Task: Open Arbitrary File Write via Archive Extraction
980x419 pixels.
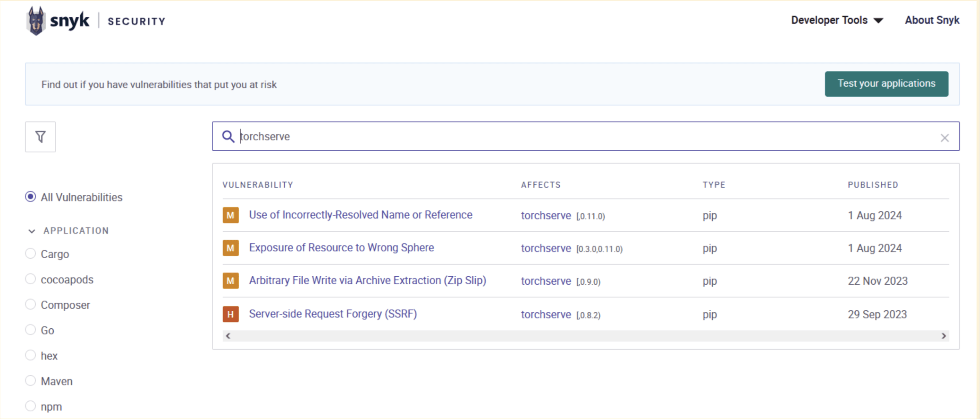Action: pyautogui.click(x=367, y=281)
